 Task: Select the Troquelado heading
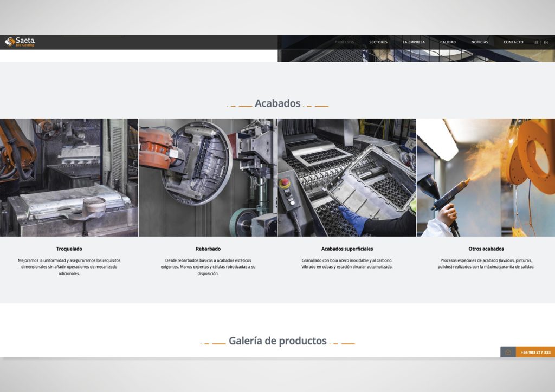(69, 249)
